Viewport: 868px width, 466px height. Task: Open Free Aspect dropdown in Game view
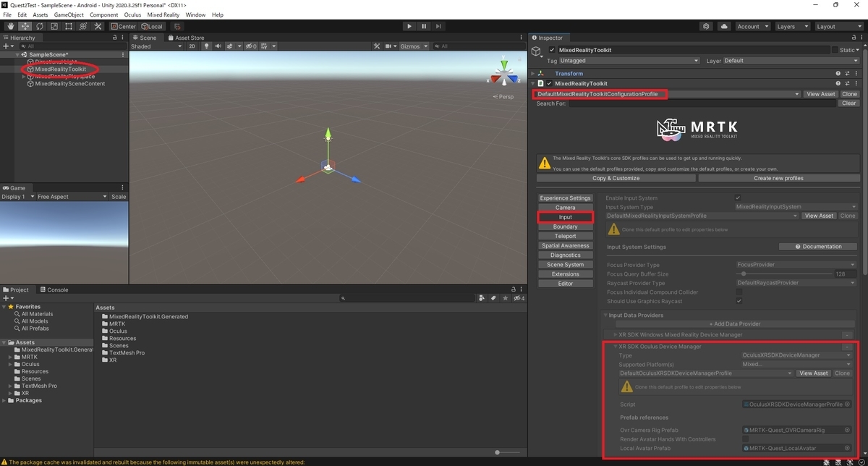pos(72,196)
